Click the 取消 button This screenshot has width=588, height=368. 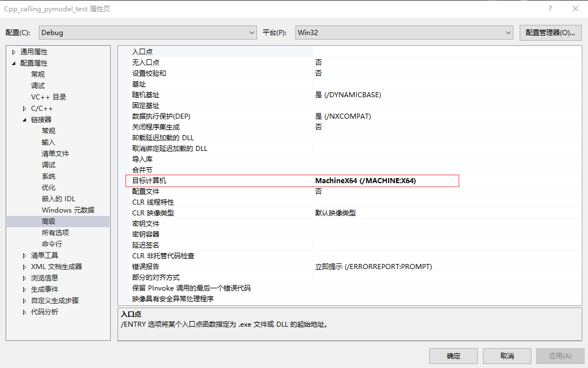coord(507,356)
